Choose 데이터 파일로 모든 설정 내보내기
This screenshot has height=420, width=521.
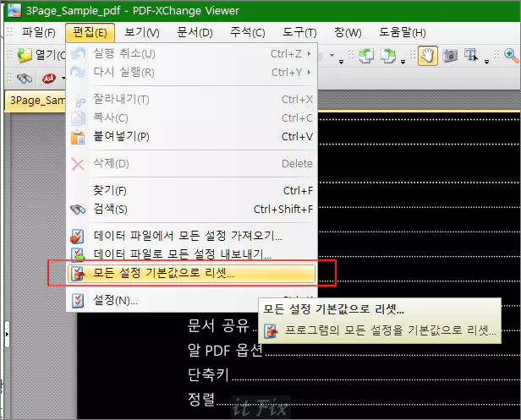pos(192,254)
